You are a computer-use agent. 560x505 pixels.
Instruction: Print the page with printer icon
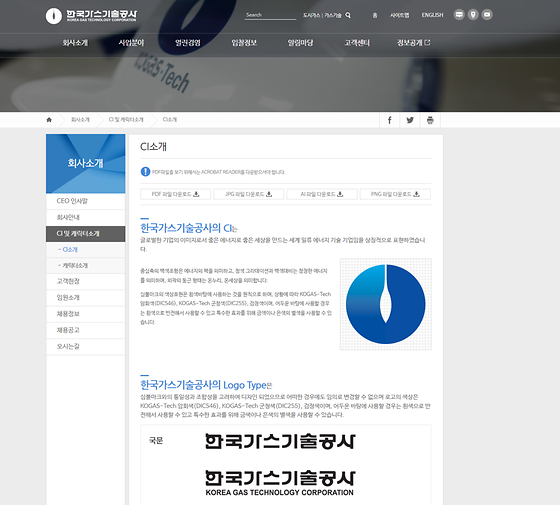tap(430, 120)
